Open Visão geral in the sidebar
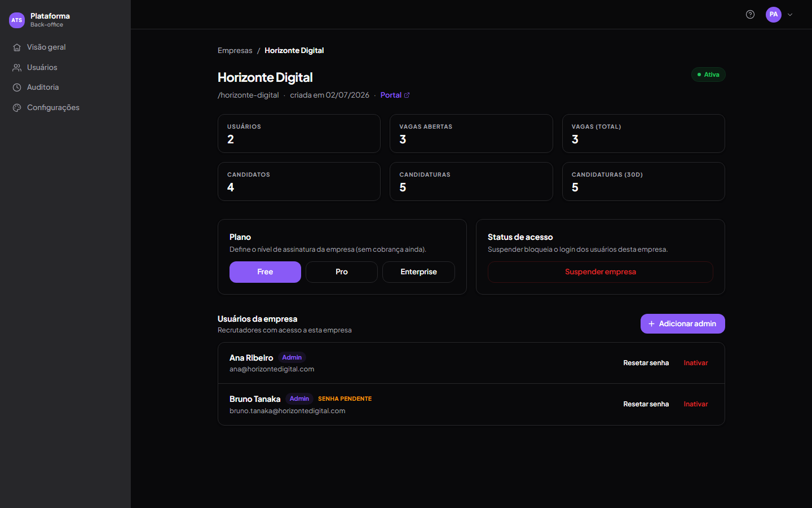Image resolution: width=812 pixels, height=508 pixels. (x=65, y=47)
